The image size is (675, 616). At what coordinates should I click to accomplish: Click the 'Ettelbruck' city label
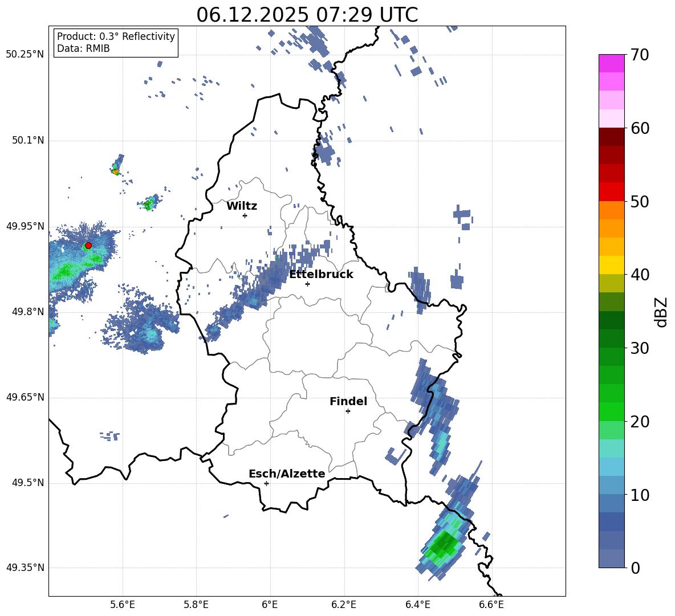pyautogui.click(x=321, y=275)
